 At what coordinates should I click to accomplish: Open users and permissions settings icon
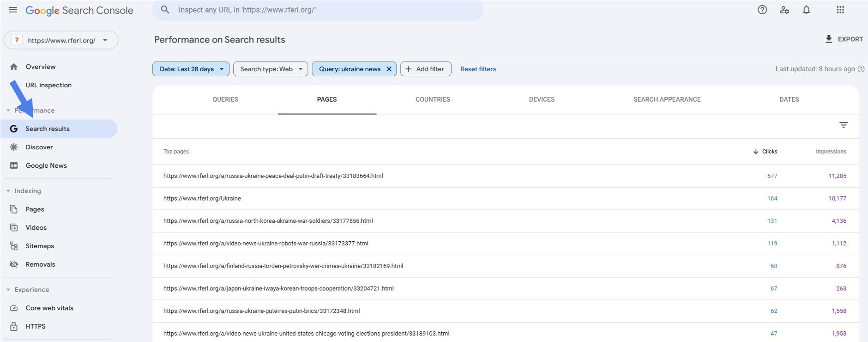click(x=784, y=10)
